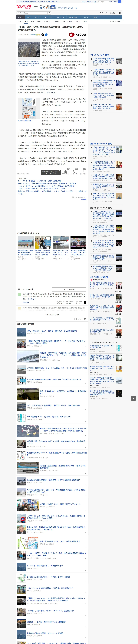The image size is (138, 644).
Task: Open the 購入履歴 link
Action: tap(112, 13)
